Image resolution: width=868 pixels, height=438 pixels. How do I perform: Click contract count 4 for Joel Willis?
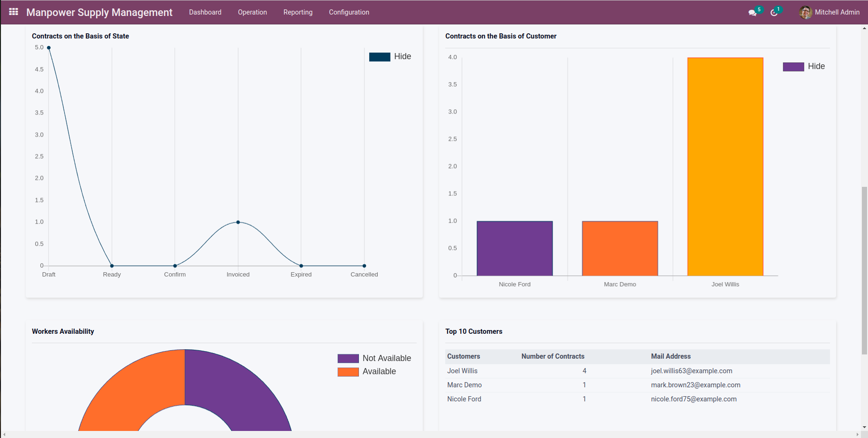(585, 371)
